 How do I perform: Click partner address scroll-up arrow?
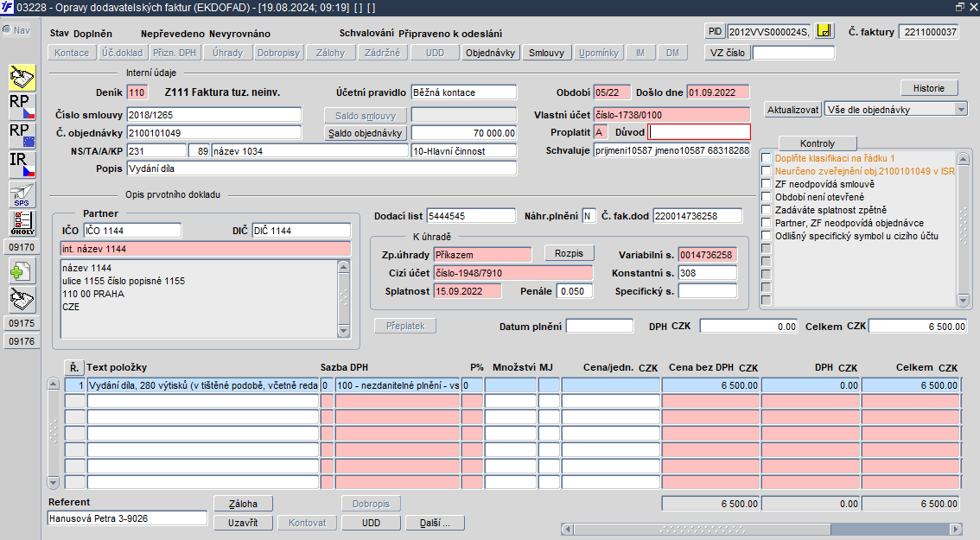[x=343, y=267]
